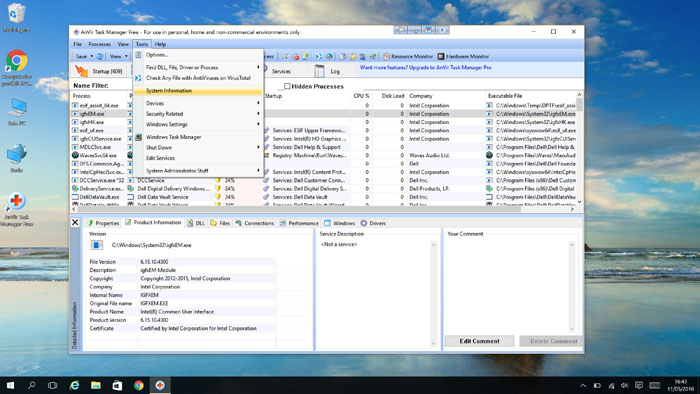
Task: Sort by the CPU % column header
Action: pos(361,96)
